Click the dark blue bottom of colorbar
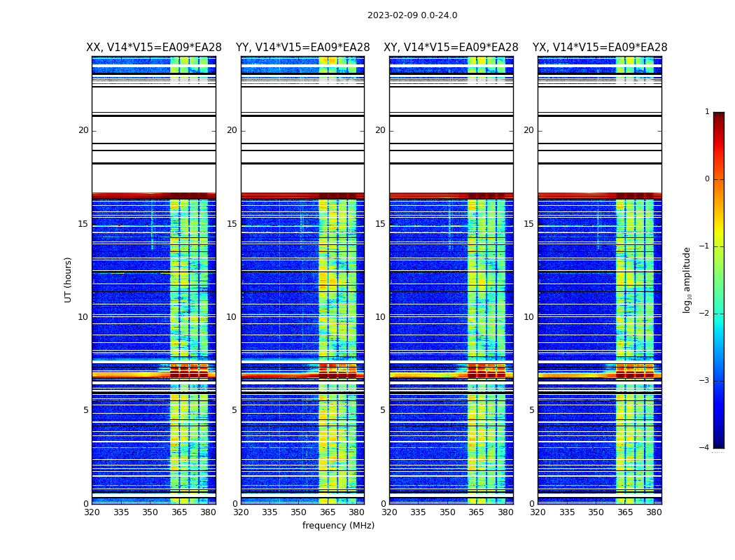Viewport: 735px width, 560px height. (x=718, y=443)
